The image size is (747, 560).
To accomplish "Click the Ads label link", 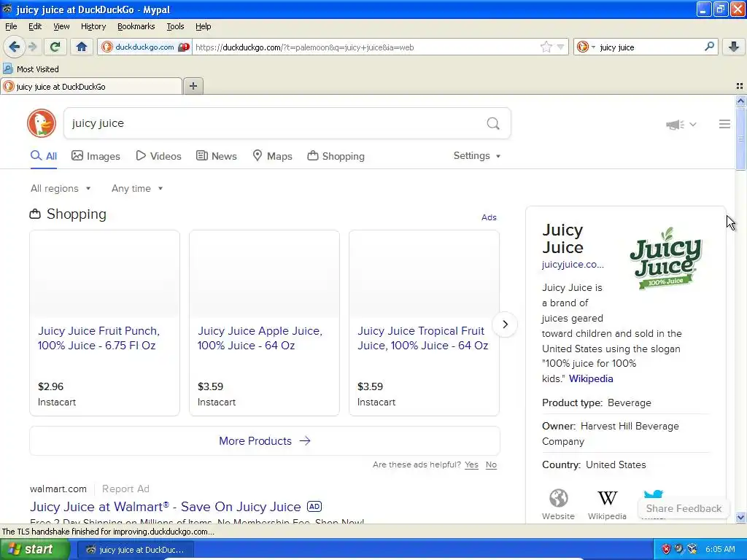I will tap(489, 217).
